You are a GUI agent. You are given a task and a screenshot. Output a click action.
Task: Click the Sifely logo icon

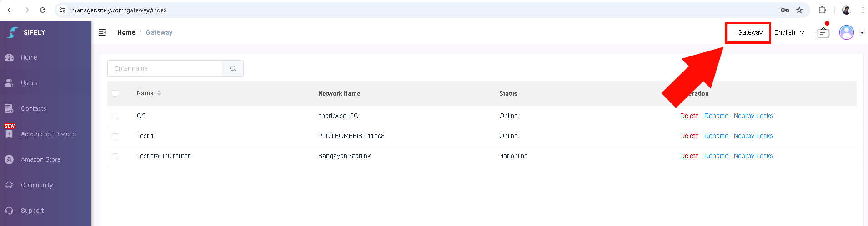[13, 32]
